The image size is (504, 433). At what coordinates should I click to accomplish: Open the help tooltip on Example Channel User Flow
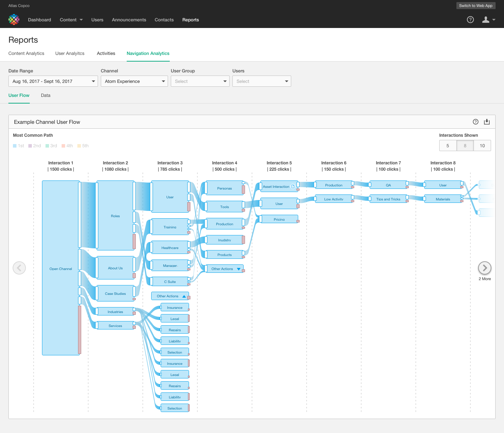pyautogui.click(x=475, y=122)
